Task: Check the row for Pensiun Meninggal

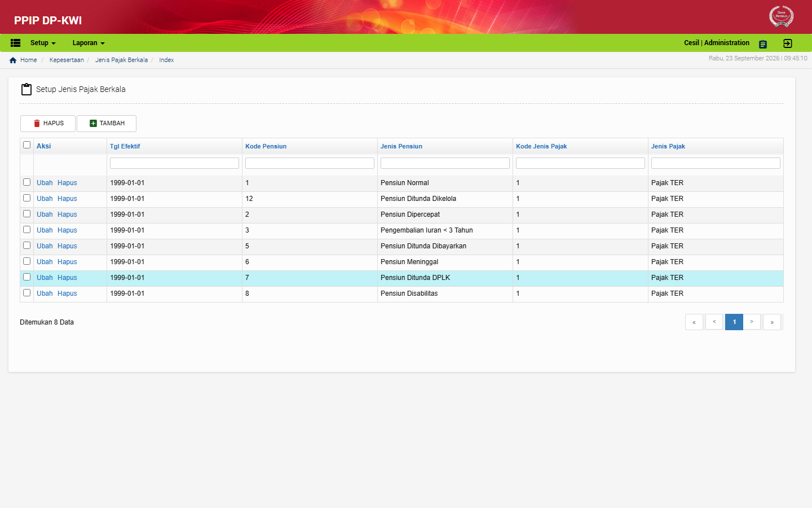Action: click(x=27, y=261)
